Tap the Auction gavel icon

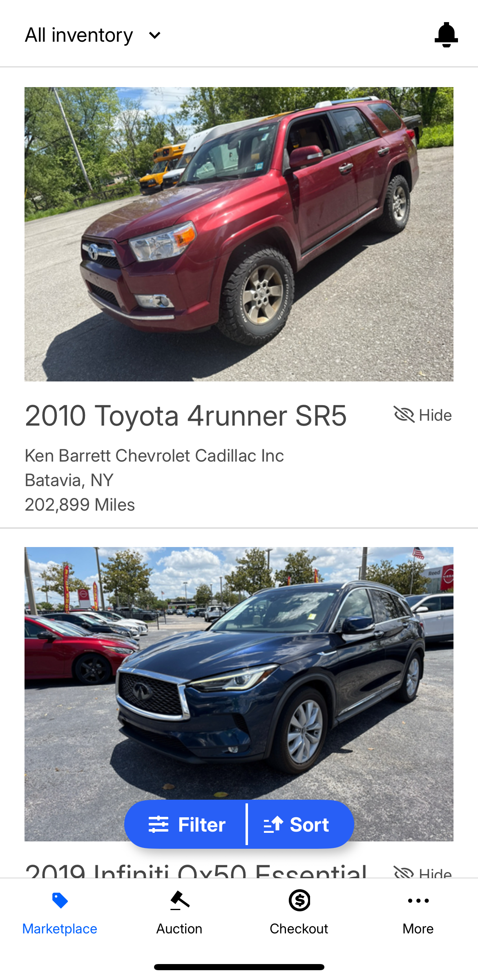179,900
